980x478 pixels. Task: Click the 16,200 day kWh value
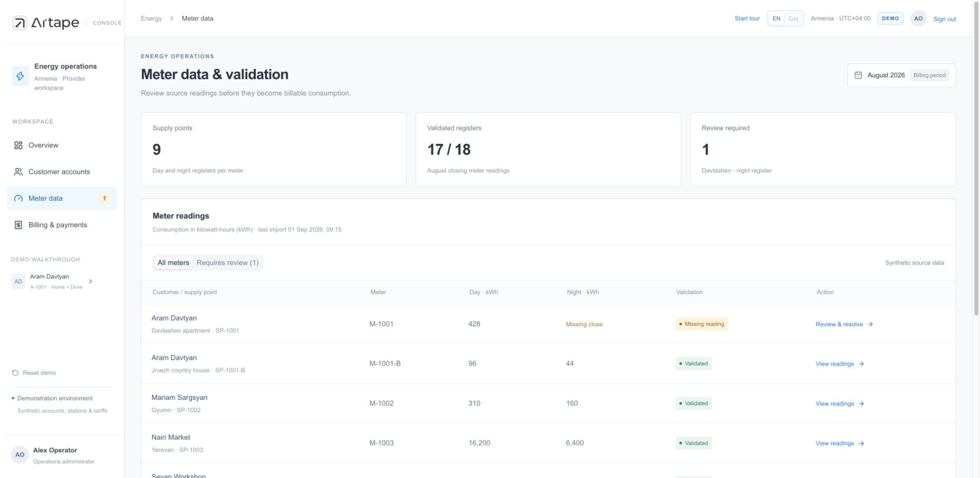click(479, 443)
